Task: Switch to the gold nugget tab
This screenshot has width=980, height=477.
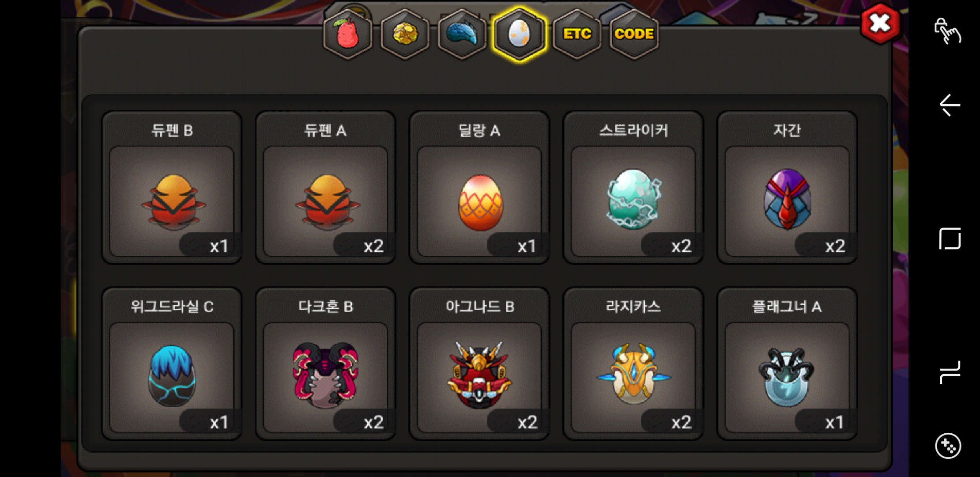Action: click(x=405, y=34)
